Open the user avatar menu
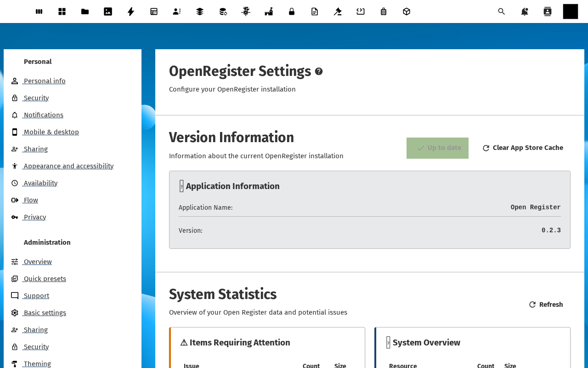Viewport: 588px width, 368px height. click(x=571, y=11)
